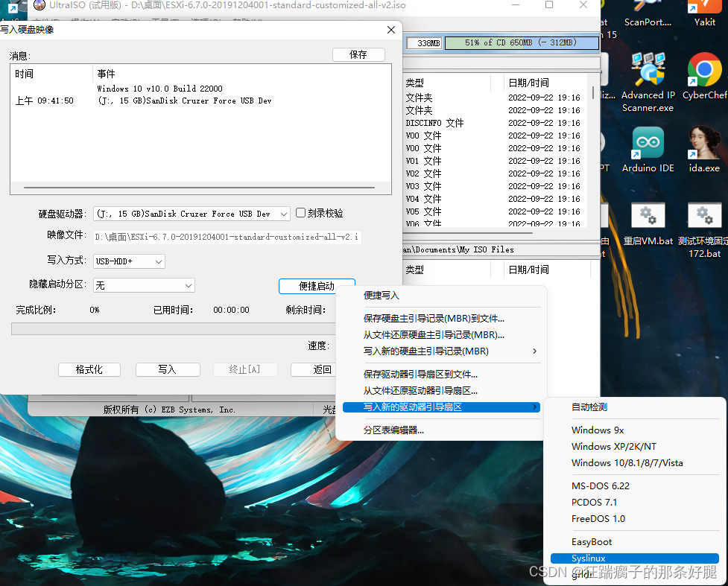
Task: Click the UltraISO title bar app icon
Action: (39, 5)
